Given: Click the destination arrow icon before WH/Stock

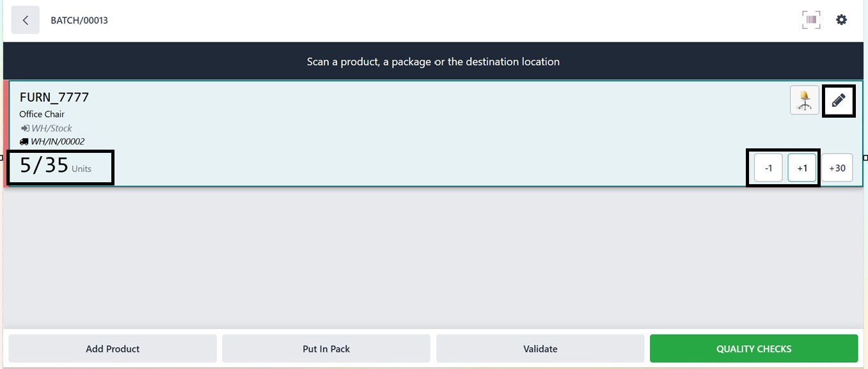Looking at the screenshot, I should click(x=24, y=129).
